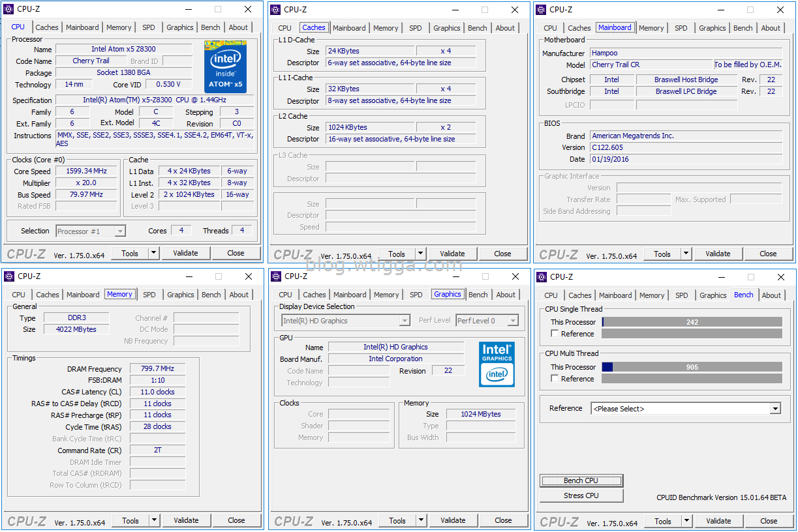Image resolution: width=798 pixels, height=532 pixels.
Task: Click the Command Rate value 2T
Action: (157, 450)
